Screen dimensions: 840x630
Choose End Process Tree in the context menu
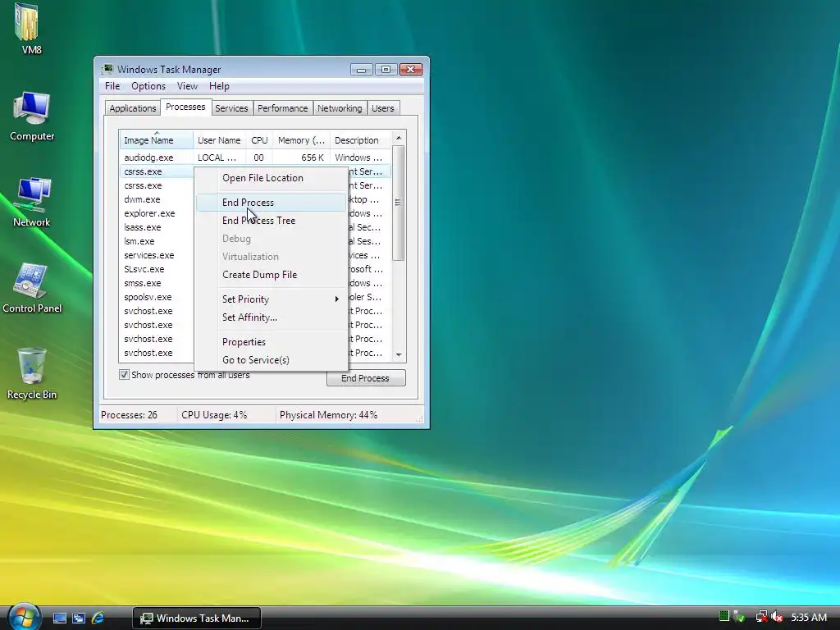click(271, 221)
